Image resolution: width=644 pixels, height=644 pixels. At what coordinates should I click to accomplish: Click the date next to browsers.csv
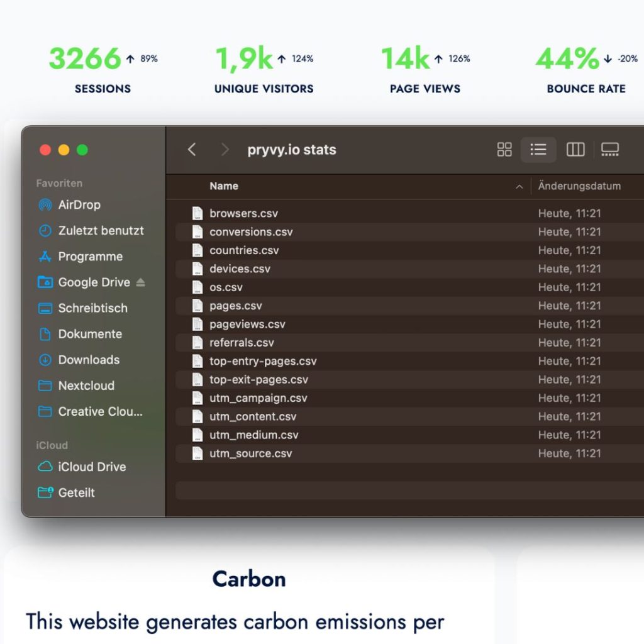(569, 213)
